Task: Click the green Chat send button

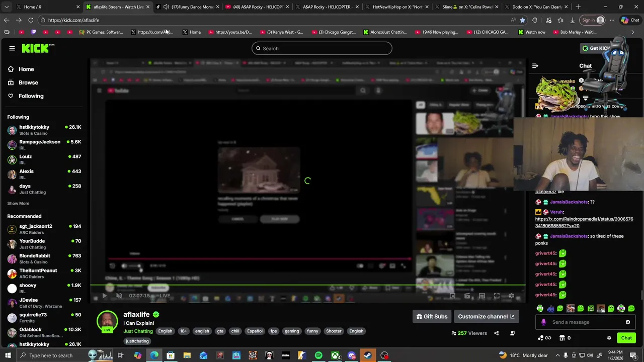Action: point(626,338)
